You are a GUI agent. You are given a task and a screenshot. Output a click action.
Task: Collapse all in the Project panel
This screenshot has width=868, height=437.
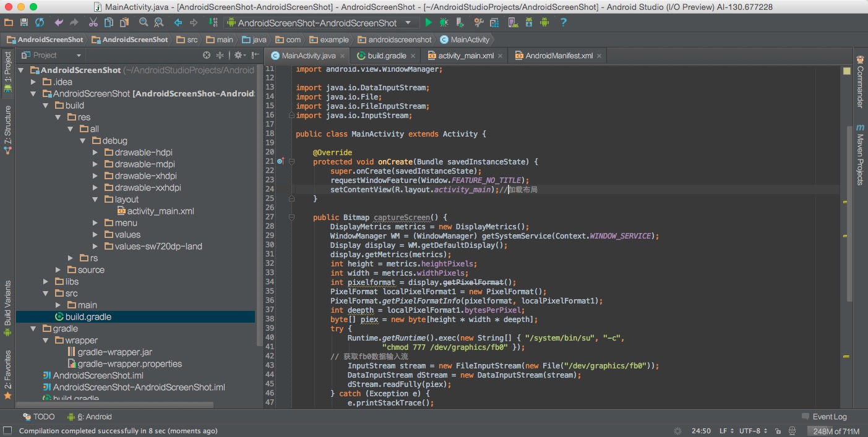pos(221,55)
